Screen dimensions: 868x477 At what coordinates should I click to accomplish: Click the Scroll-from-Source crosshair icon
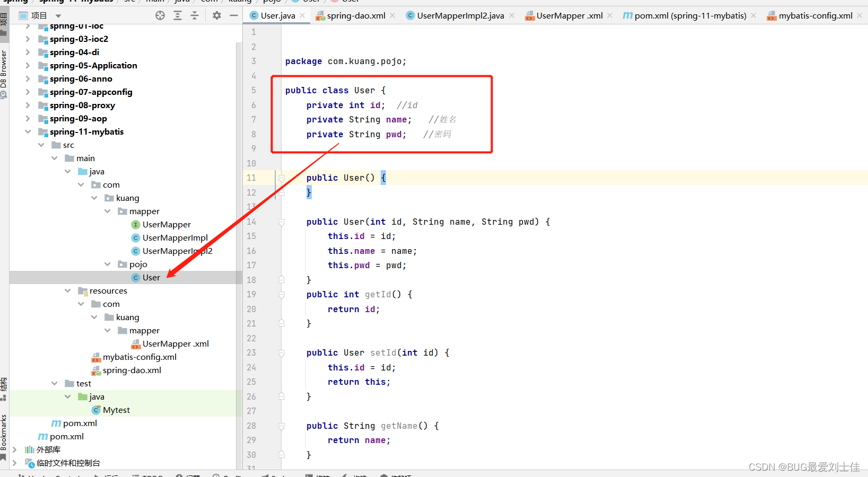click(160, 15)
